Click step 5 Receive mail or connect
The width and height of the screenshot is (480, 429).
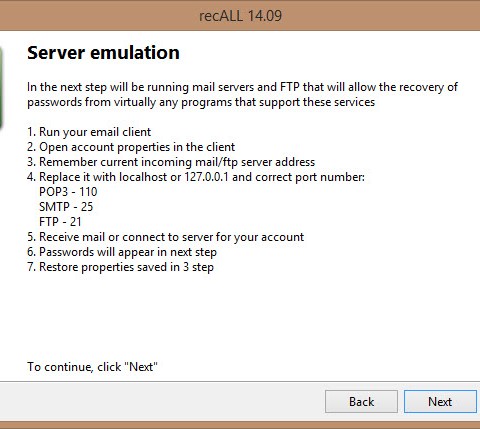(166, 237)
